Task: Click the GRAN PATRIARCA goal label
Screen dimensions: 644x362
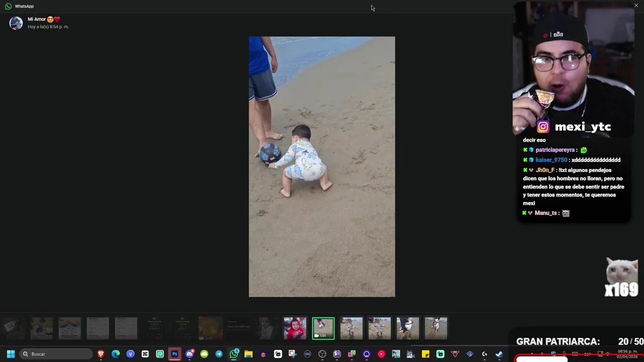Action: pyautogui.click(x=558, y=341)
